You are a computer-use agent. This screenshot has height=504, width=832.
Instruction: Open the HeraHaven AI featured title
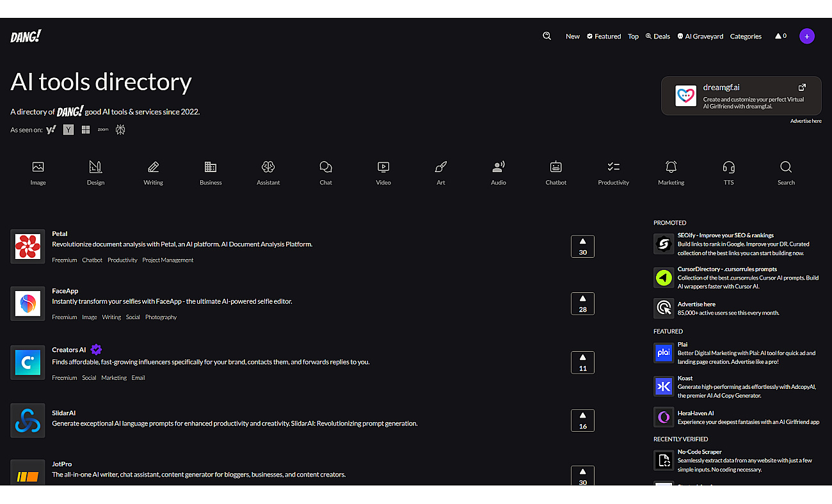pyautogui.click(x=696, y=413)
